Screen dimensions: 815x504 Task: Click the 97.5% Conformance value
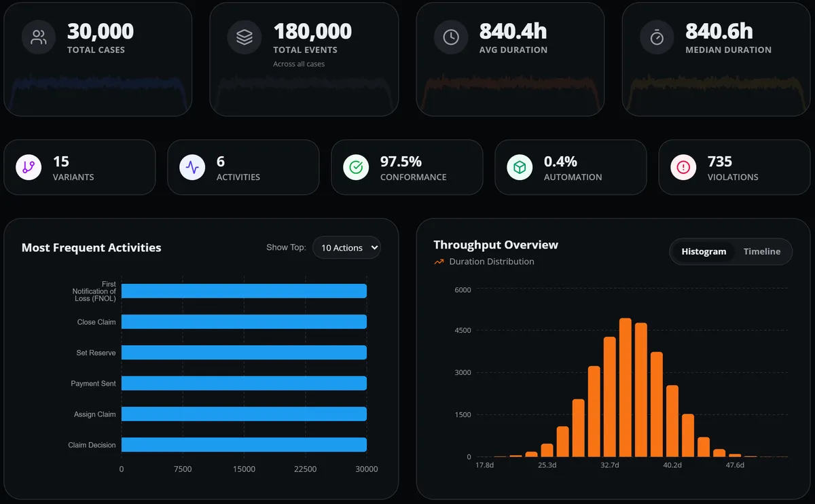(401, 162)
